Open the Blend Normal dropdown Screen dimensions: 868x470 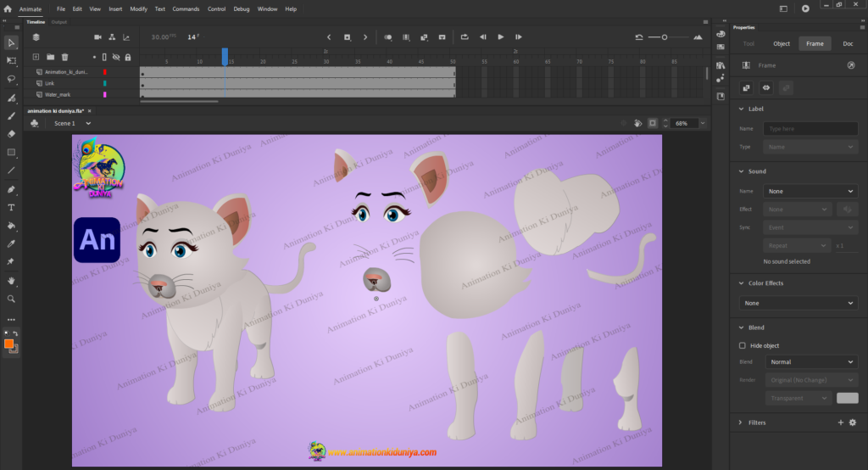(x=811, y=362)
